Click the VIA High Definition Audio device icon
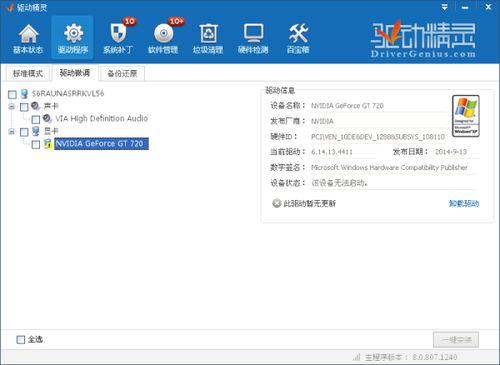500x365 pixels. [47, 118]
